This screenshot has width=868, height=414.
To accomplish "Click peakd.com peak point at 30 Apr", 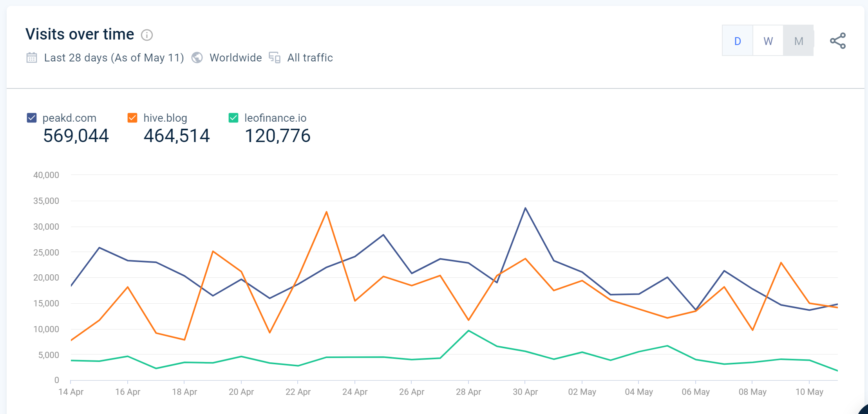I will click(525, 208).
